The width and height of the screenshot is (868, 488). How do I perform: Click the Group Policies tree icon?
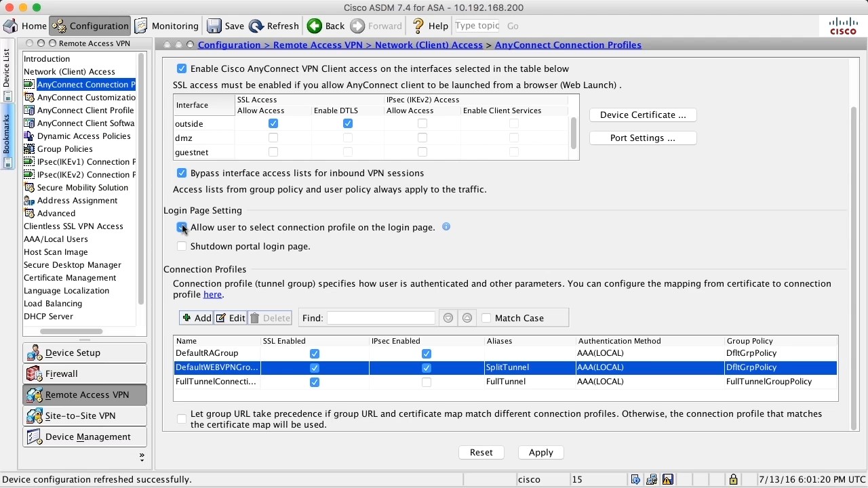pos(29,149)
